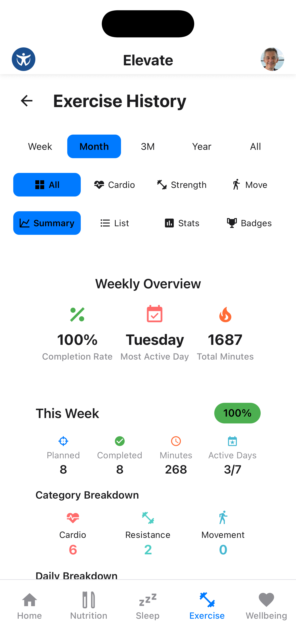Toggle the Week time range

(x=40, y=146)
